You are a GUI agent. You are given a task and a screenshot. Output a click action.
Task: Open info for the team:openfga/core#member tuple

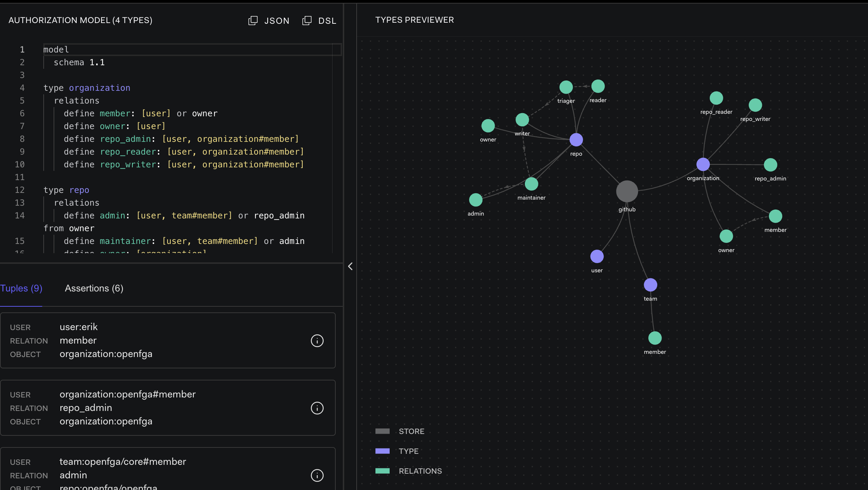(317, 475)
